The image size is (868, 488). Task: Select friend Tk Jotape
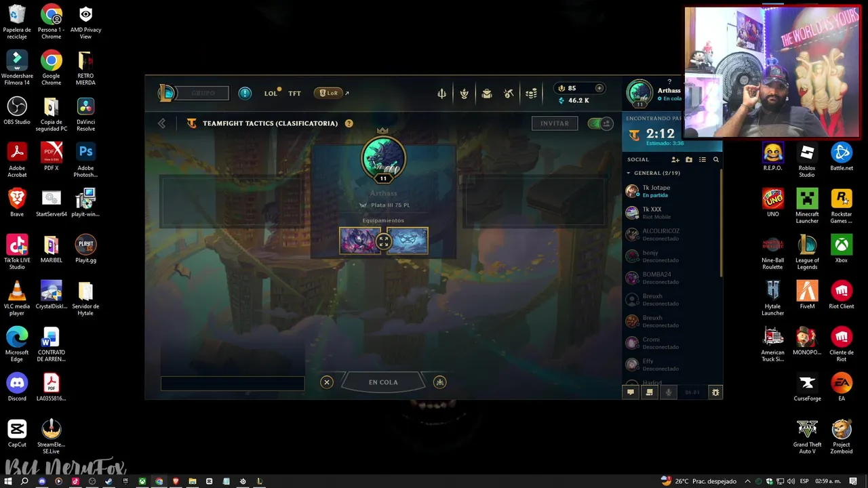671,191
